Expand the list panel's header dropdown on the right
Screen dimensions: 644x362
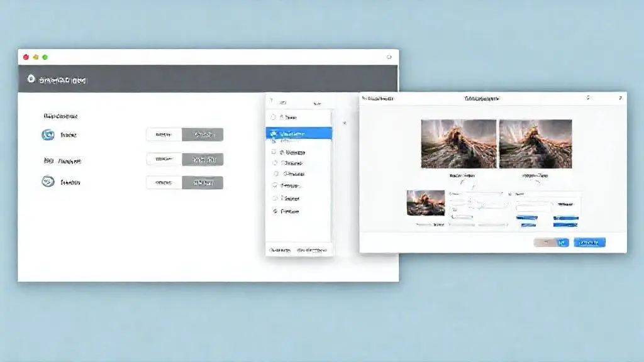318,102
